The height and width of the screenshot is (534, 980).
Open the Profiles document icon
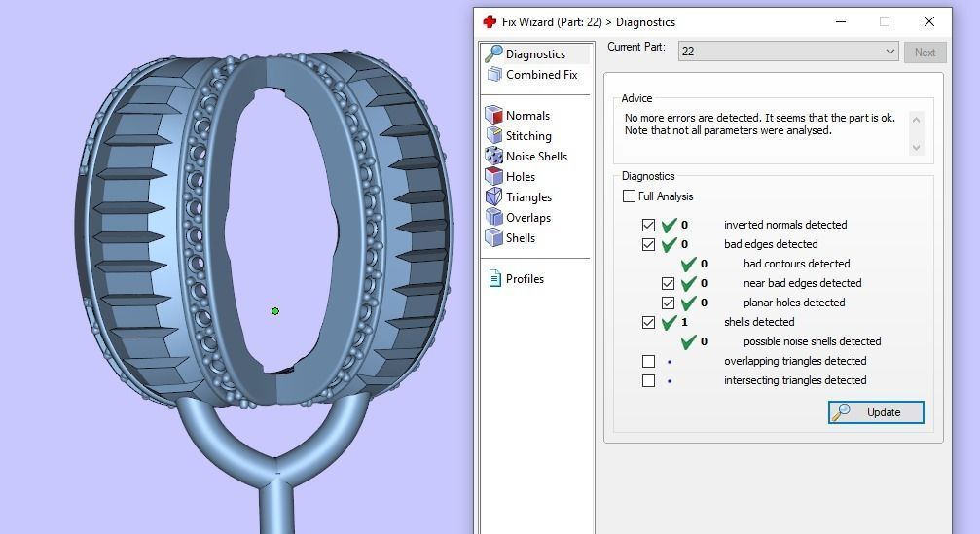pos(495,278)
